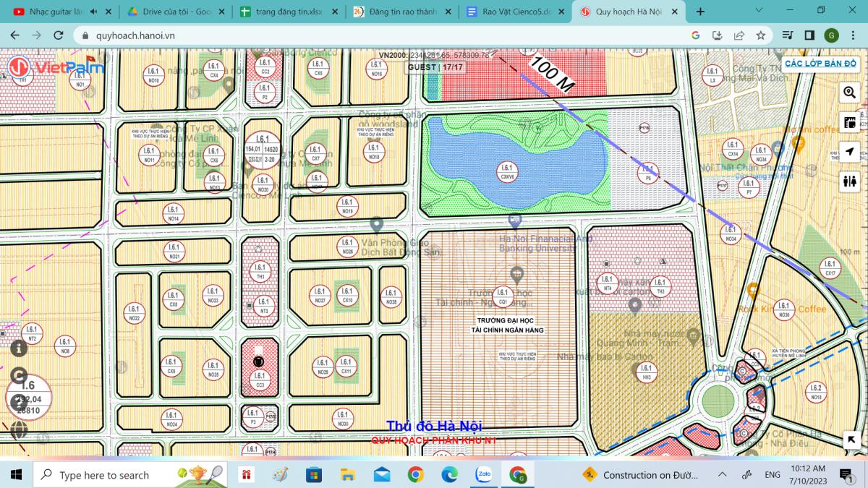
Task: Click the question mark help icon
Action: pos(19,403)
